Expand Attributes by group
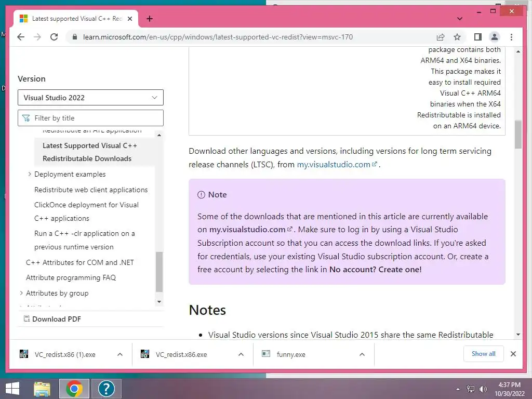Viewport: 532px width, 399px height. coord(21,293)
